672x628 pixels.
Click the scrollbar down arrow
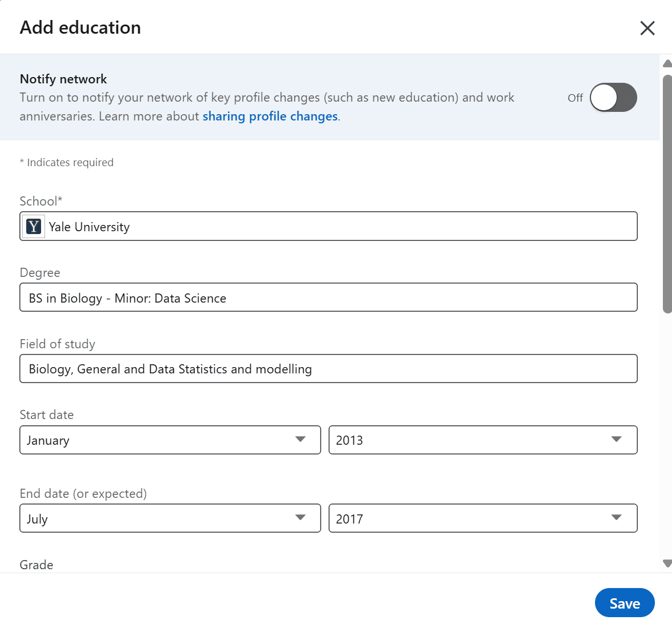tap(667, 563)
